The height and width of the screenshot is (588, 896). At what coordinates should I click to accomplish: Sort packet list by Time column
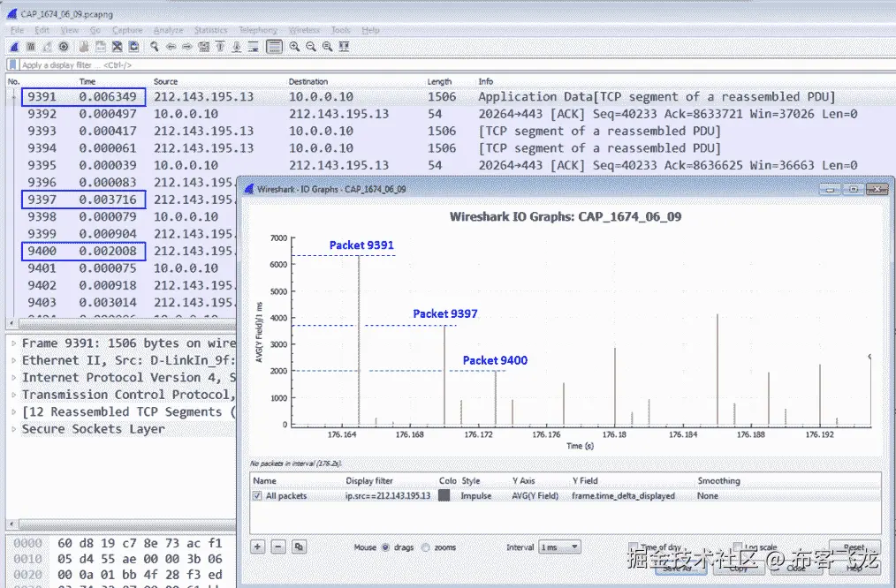click(x=87, y=81)
